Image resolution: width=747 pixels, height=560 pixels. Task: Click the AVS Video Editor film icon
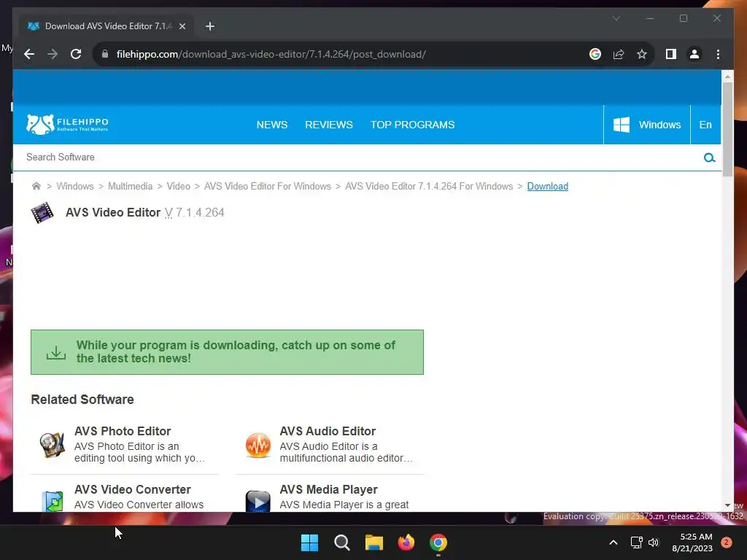tap(42, 212)
